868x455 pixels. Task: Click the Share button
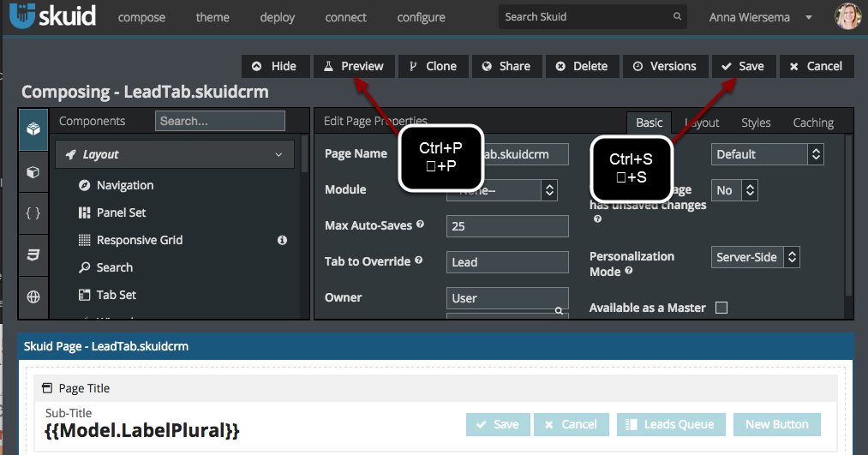(506, 67)
